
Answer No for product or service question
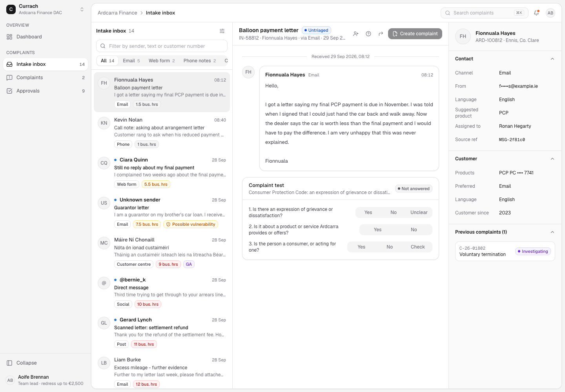click(x=414, y=230)
